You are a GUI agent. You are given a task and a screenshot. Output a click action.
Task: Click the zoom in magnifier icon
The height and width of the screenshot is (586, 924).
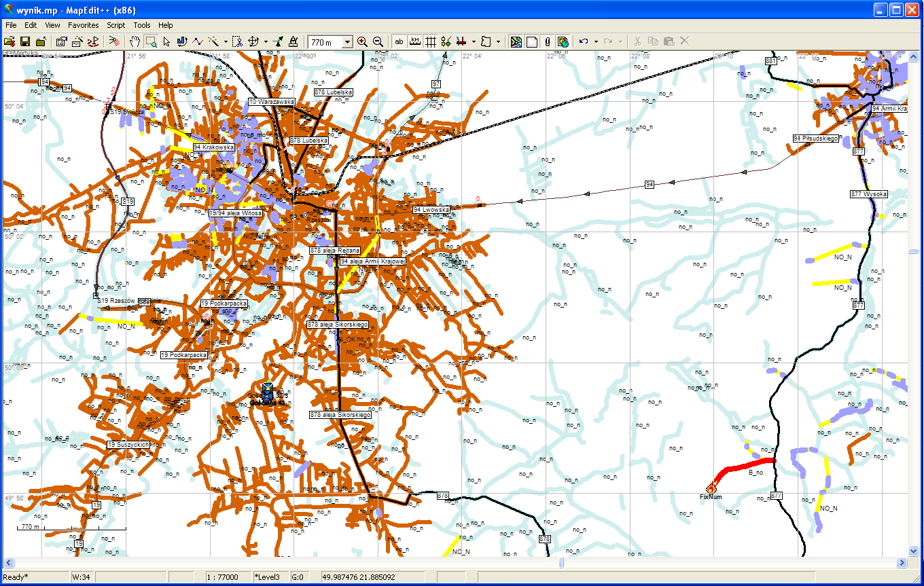pyautogui.click(x=362, y=41)
